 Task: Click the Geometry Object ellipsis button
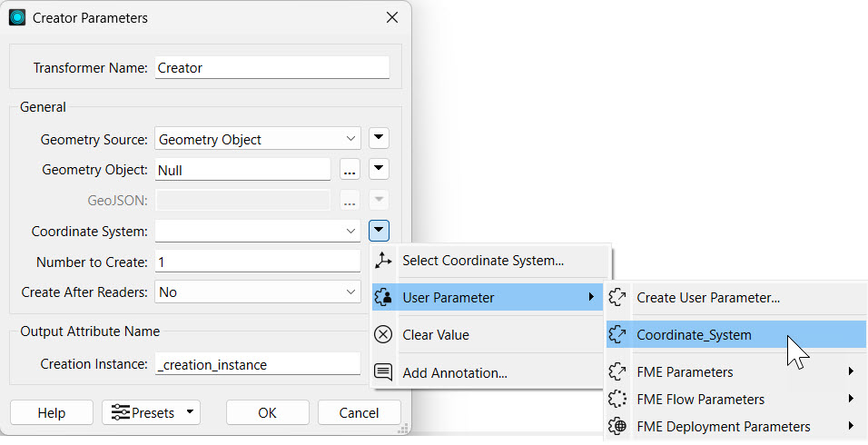coord(350,170)
